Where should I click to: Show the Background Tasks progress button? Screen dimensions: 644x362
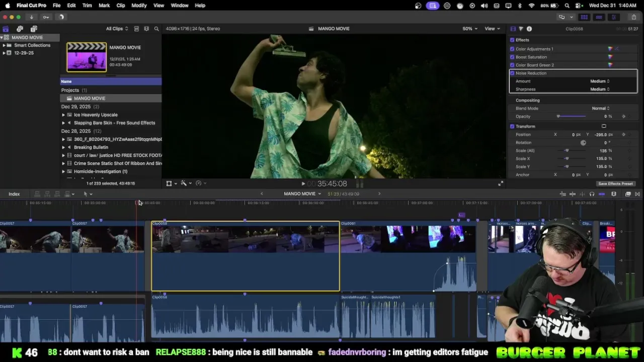click(61, 17)
